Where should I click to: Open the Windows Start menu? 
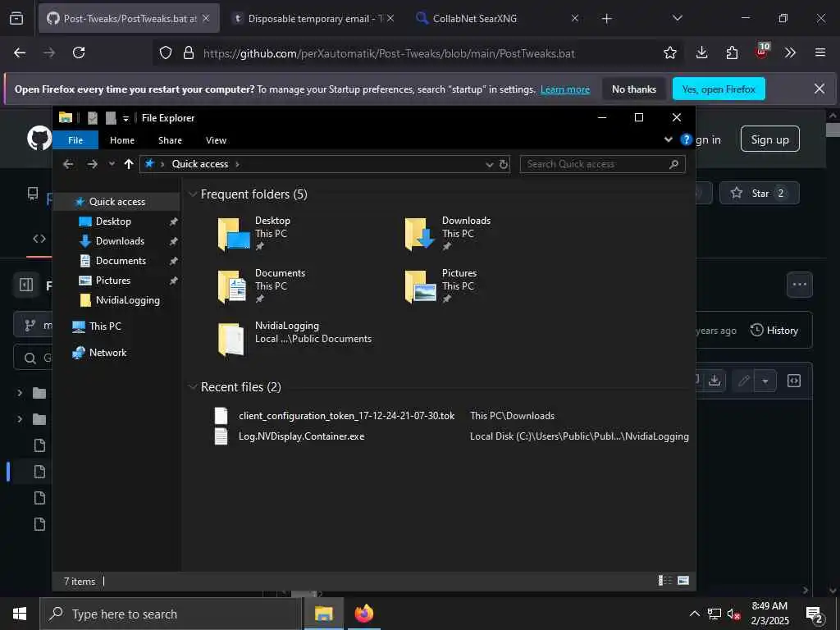[x=20, y=614]
